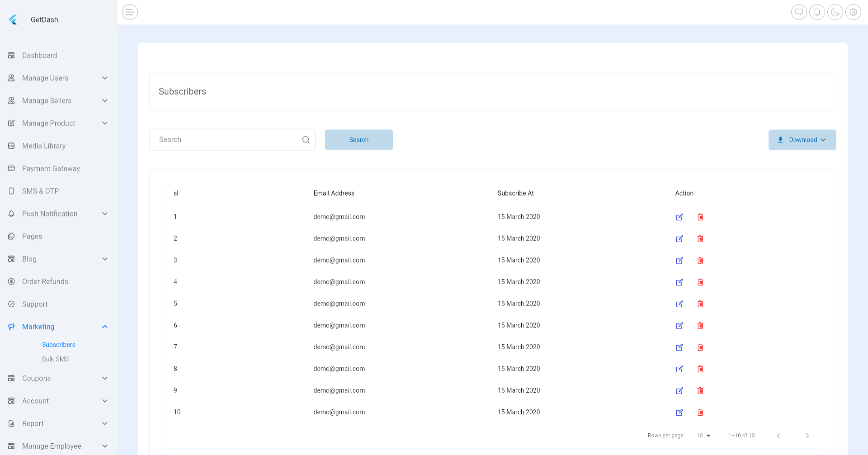
Task: Click the Search button
Action: (x=359, y=140)
